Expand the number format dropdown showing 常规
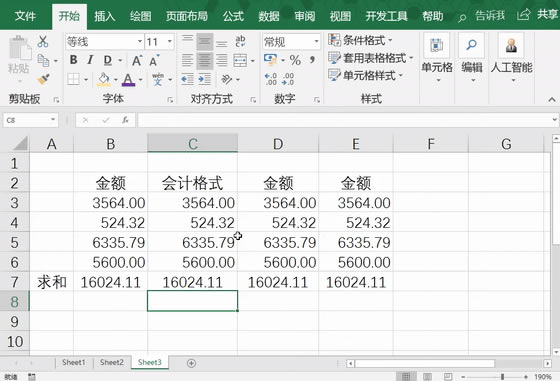560x381 pixels. (x=291, y=42)
